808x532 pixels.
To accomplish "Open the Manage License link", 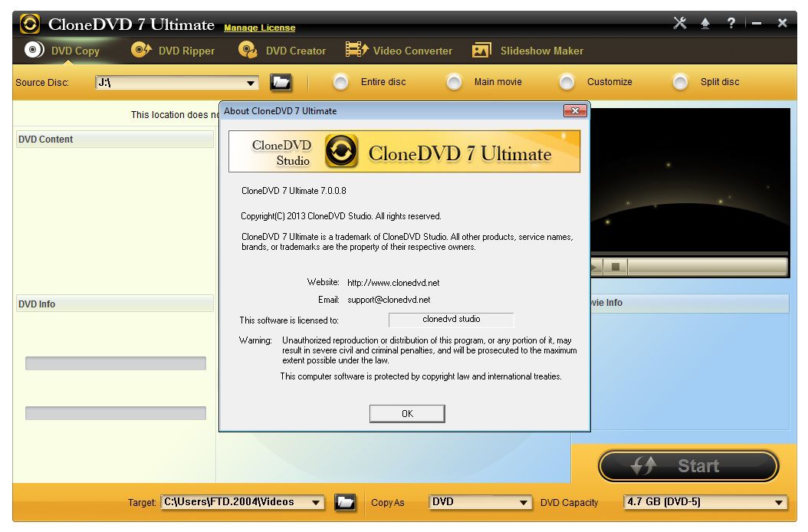I will (260, 28).
